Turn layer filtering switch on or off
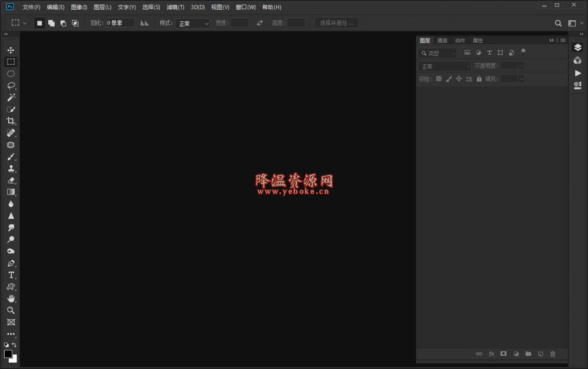The height and width of the screenshot is (369, 588). coord(523,52)
